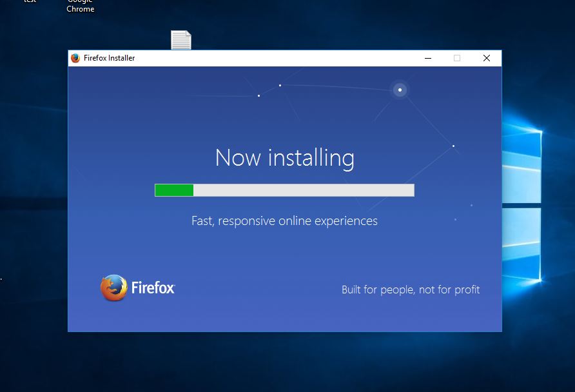Viewport: 575px width, 392px height.
Task: Select the text document icon on desktop
Action: click(181, 40)
